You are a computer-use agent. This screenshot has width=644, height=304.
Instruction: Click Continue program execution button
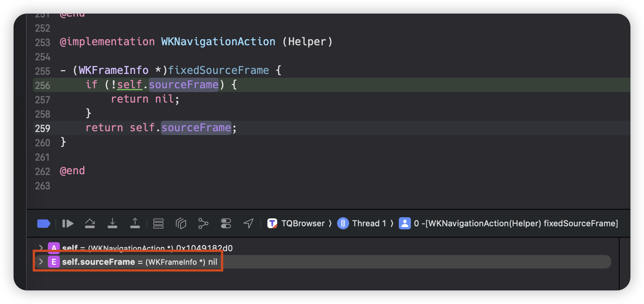[x=68, y=224]
